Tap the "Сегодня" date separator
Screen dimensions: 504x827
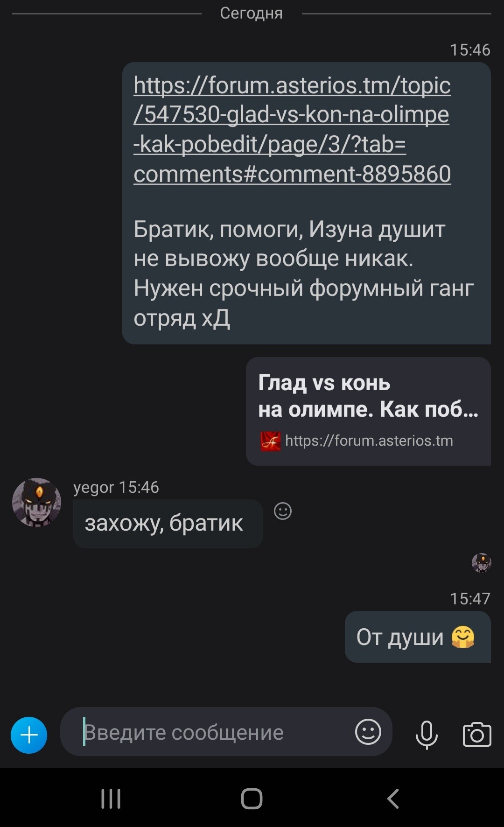[x=252, y=13]
